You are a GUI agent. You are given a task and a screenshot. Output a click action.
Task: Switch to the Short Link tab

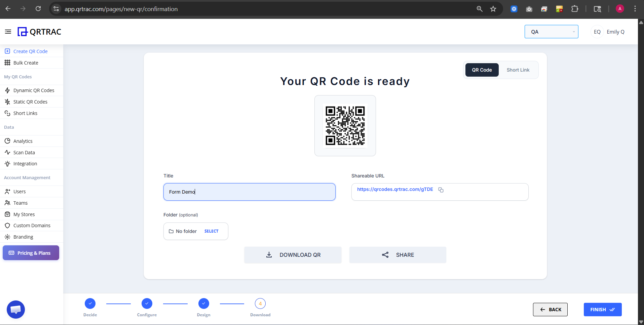click(518, 70)
